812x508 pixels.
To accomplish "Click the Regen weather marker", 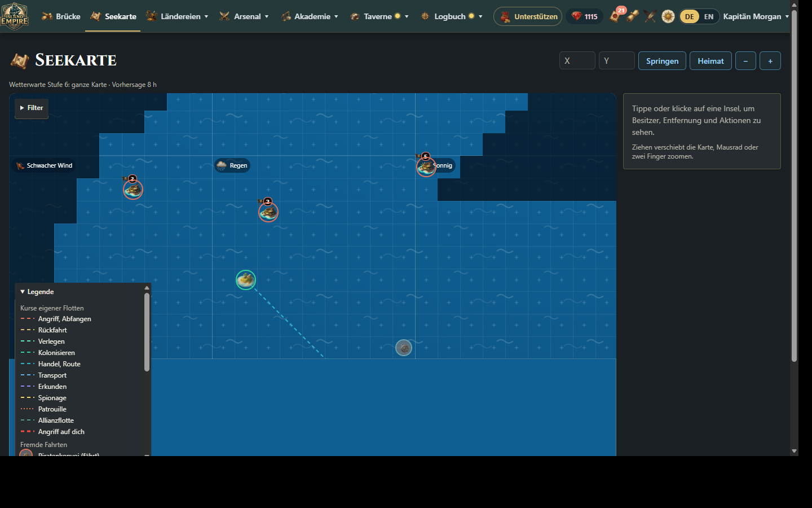I will tap(232, 165).
